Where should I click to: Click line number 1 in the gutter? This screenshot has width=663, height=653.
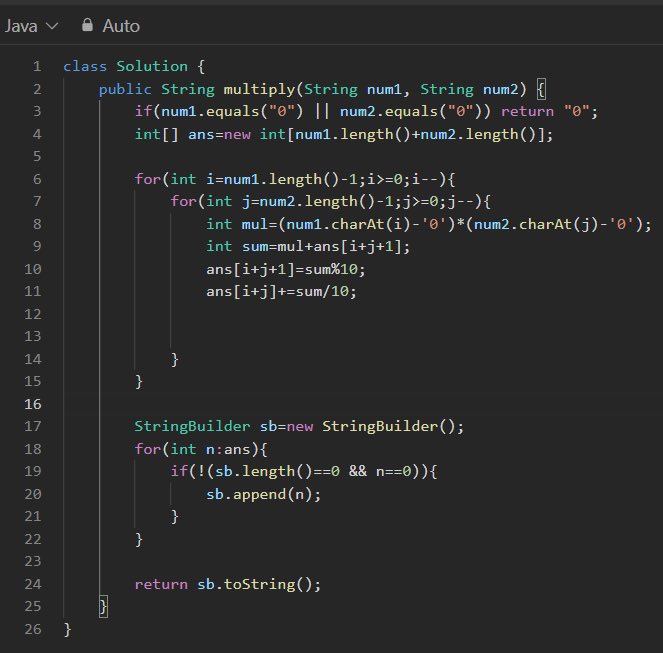[x=37, y=66]
